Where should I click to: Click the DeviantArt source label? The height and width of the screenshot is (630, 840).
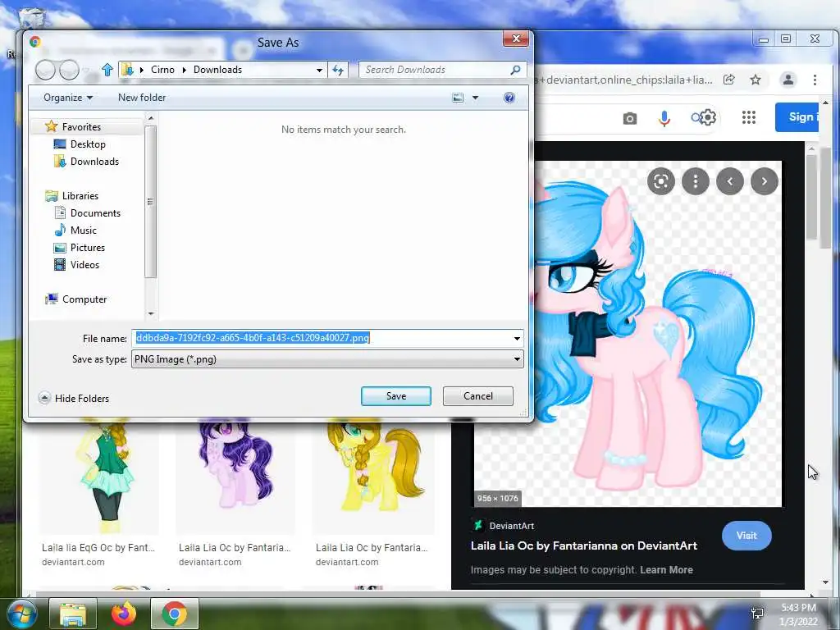tap(512, 526)
